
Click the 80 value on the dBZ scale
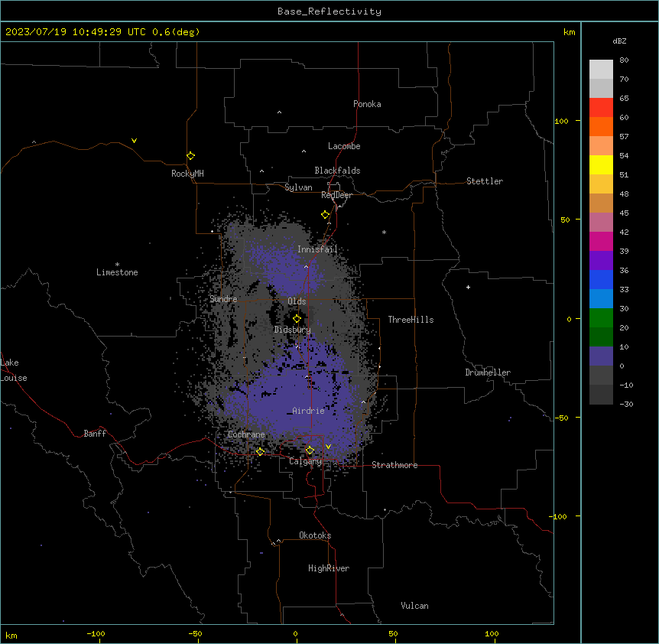(624, 60)
